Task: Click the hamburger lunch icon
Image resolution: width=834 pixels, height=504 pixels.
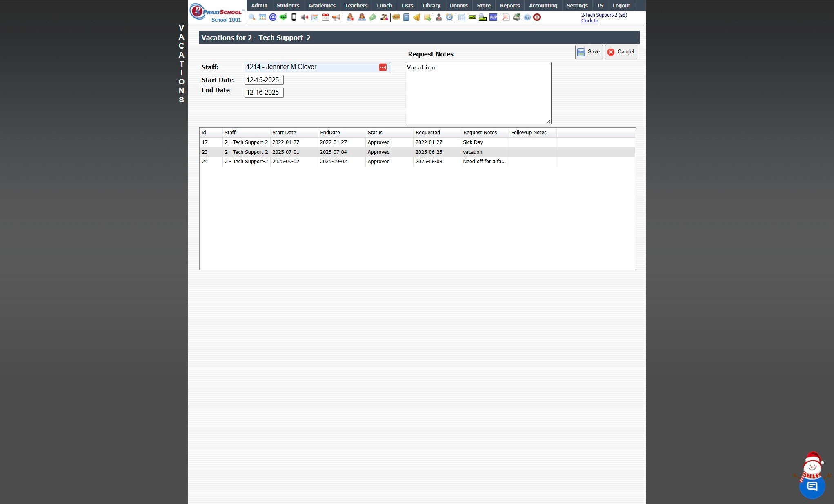Action: (x=396, y=17)
